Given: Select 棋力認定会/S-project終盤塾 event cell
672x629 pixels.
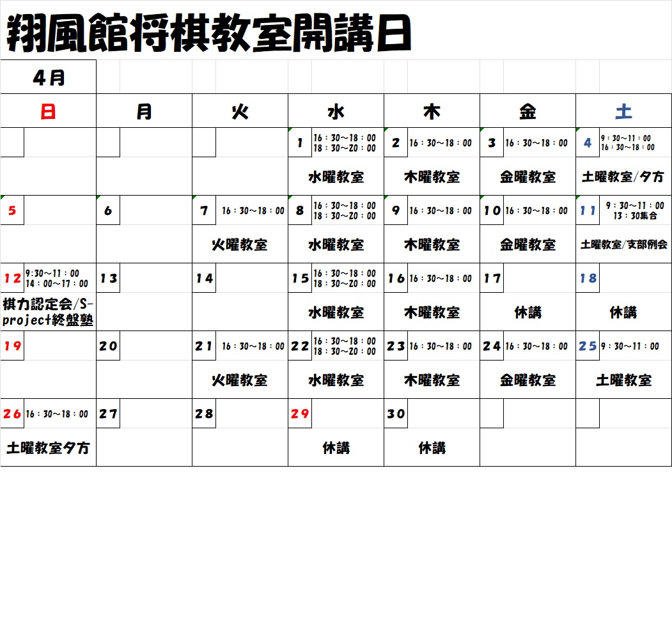Looking at the screenshot, I should [48, 313].
